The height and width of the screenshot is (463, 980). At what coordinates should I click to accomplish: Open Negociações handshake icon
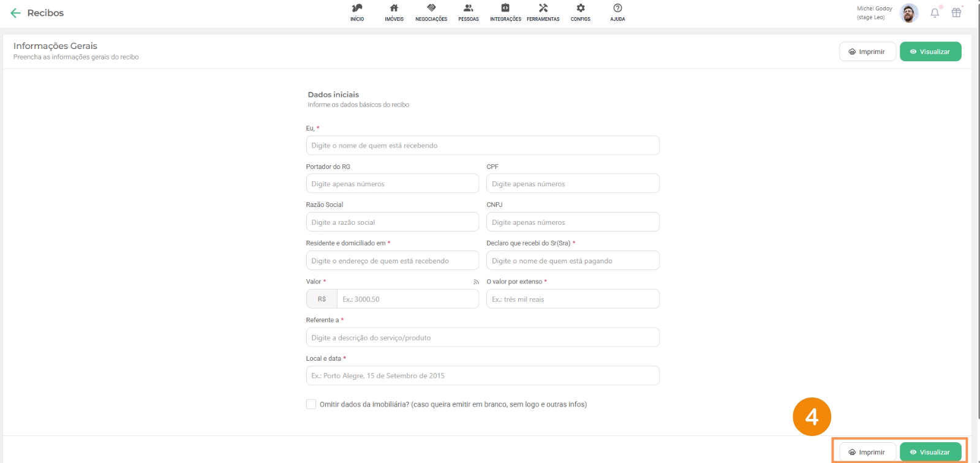pyautogui.click(x=431, y=9)
